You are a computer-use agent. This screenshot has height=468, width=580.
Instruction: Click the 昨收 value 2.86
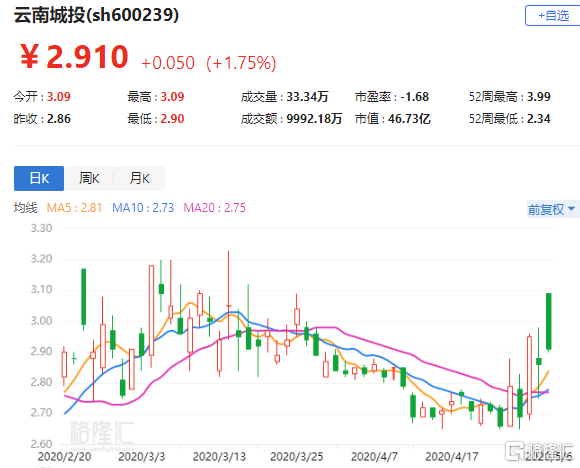point(58,119)
